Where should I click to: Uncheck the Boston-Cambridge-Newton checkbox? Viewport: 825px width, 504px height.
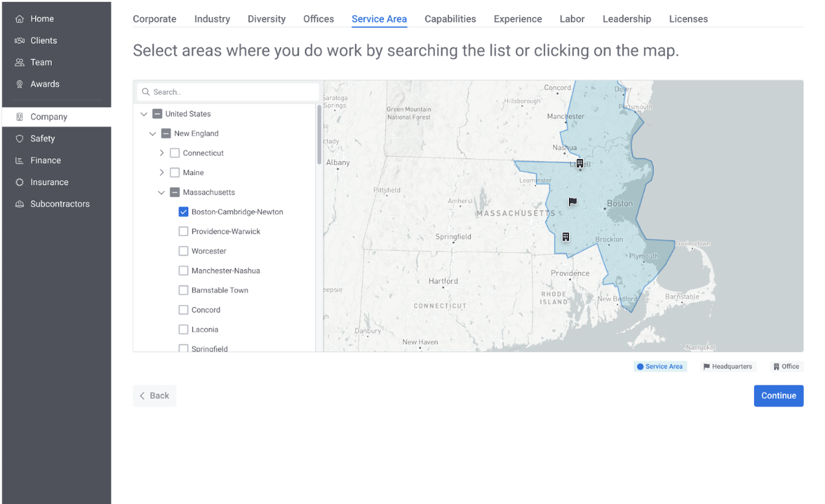point(184,212)
